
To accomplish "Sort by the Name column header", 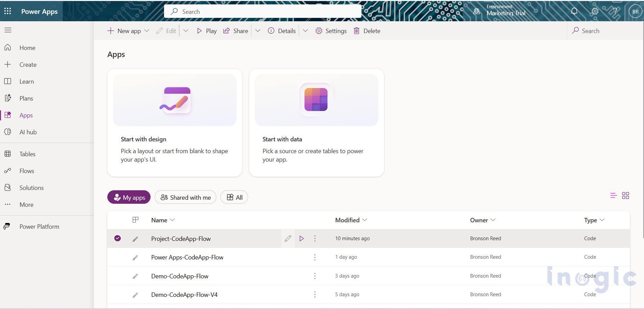I will pyautogui.click(x=163, y=220).
